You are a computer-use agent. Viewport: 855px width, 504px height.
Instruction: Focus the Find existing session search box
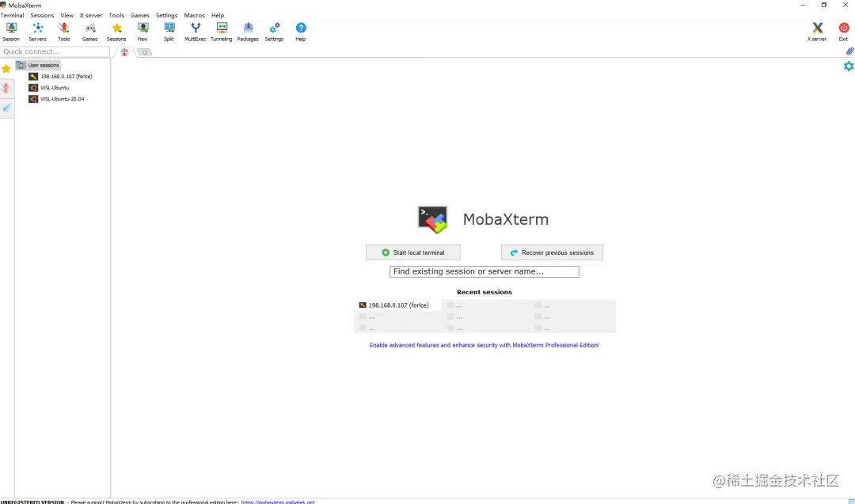[484, 271]
